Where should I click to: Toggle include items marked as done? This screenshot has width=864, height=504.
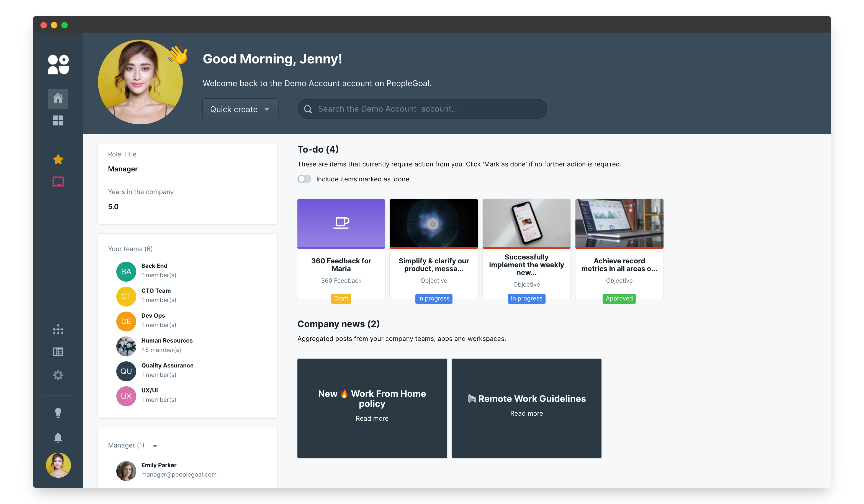tap(304, 179)
